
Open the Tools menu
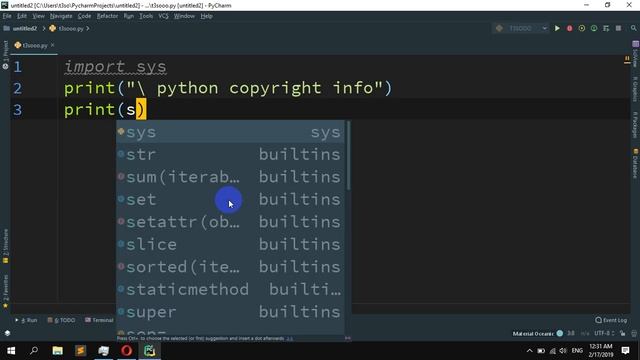(146, 16)
